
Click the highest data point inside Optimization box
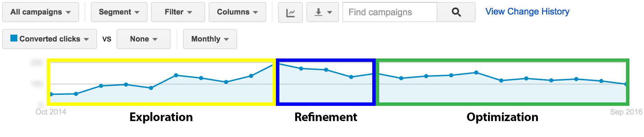476,73
